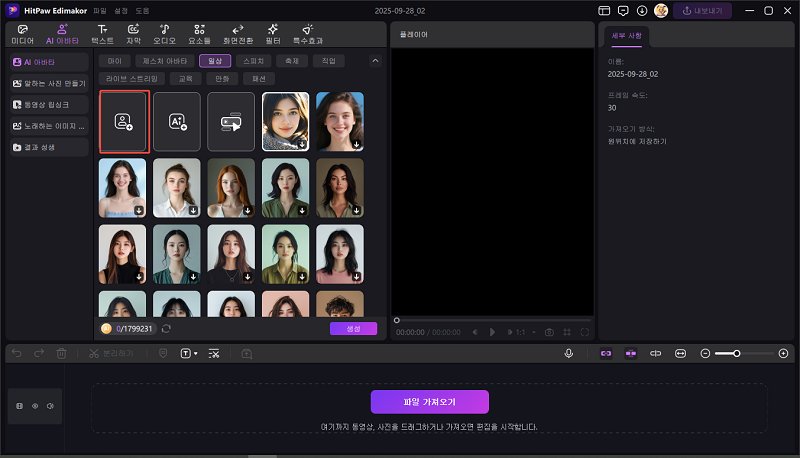Open the 도움 menu
Screen dimensions: 800x458
(x=142, y=11)
